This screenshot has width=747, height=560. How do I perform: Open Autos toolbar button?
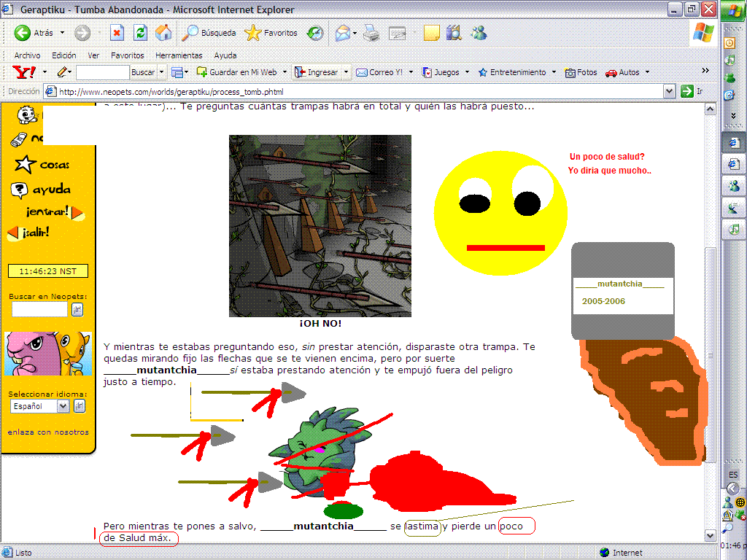(622, 72)
